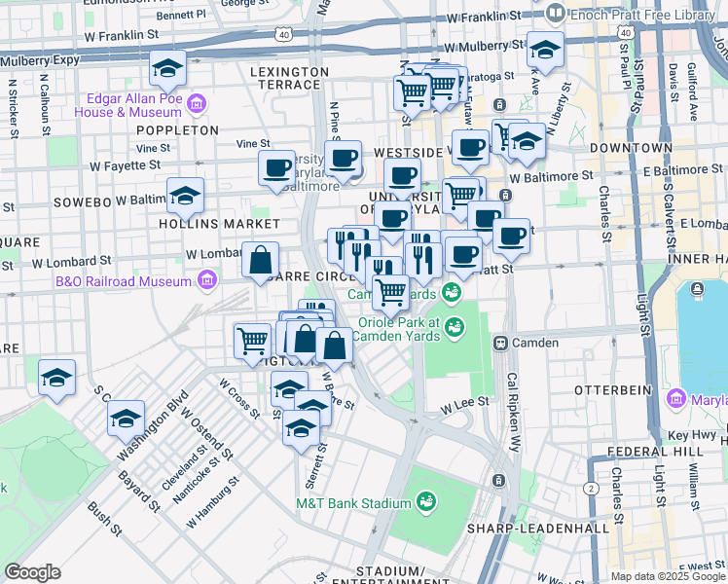Click the Oriole Park at Camden Yards stadium icon
The height and width of the screenshot is (584, 728).
pos(455,328)
